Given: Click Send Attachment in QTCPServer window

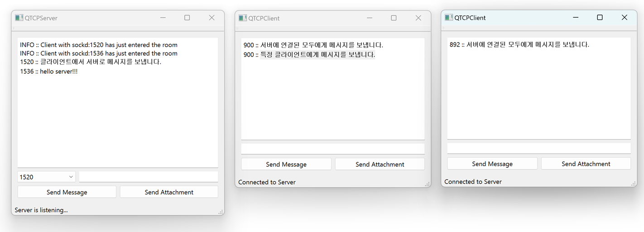Looking at the screenshot, I should (x=169, y=192).
